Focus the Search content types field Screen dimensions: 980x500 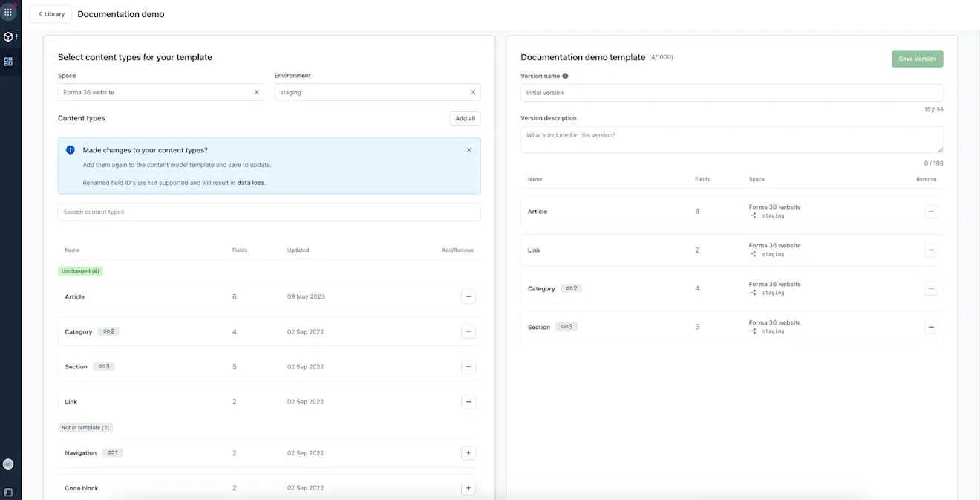tap(269, 212)
